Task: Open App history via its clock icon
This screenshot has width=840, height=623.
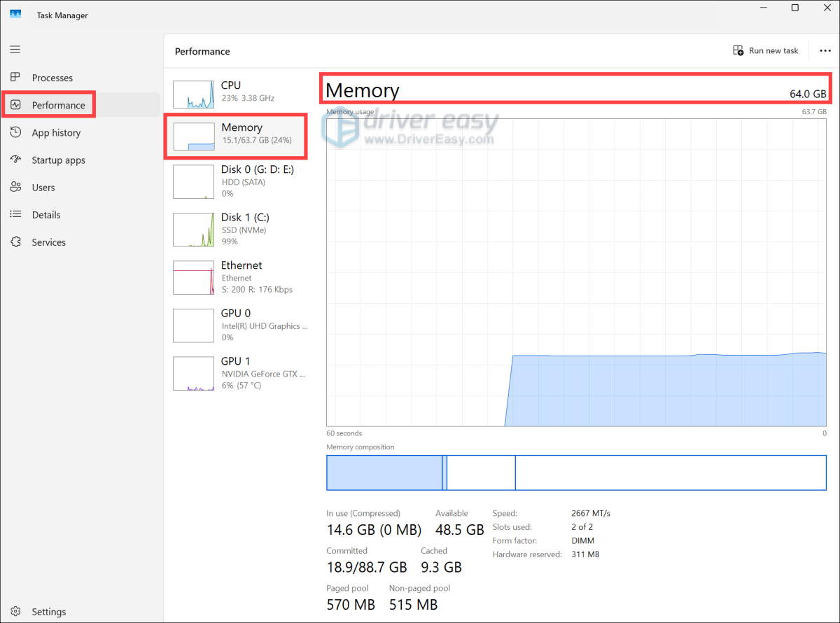Action: coord(15,132)
